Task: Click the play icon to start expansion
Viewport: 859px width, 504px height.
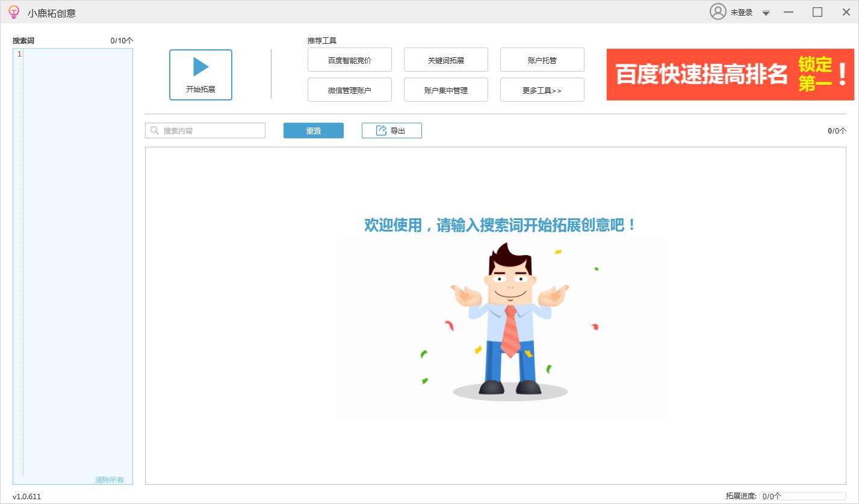Action: tap(200, 67)
